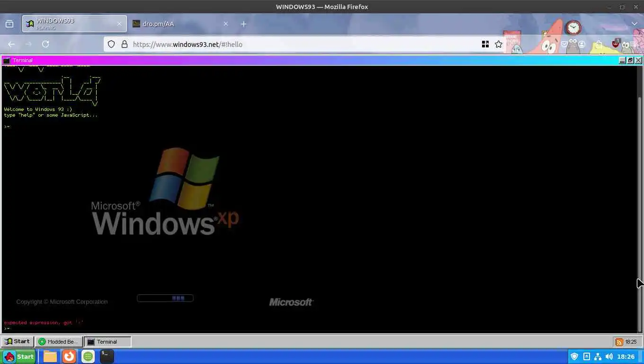This screenshot has height=364, width=644.
Task: Click the bottom terminal prompt line
Action: [7, 328]
